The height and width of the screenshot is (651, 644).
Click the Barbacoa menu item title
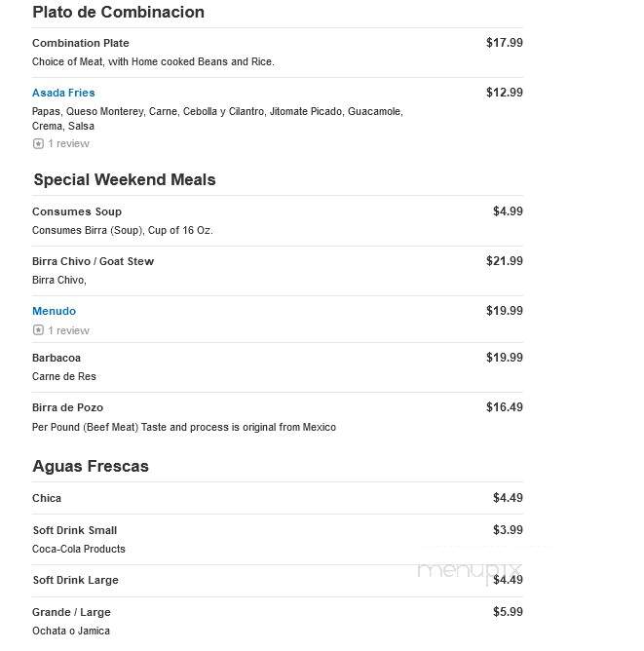[57, 358]
